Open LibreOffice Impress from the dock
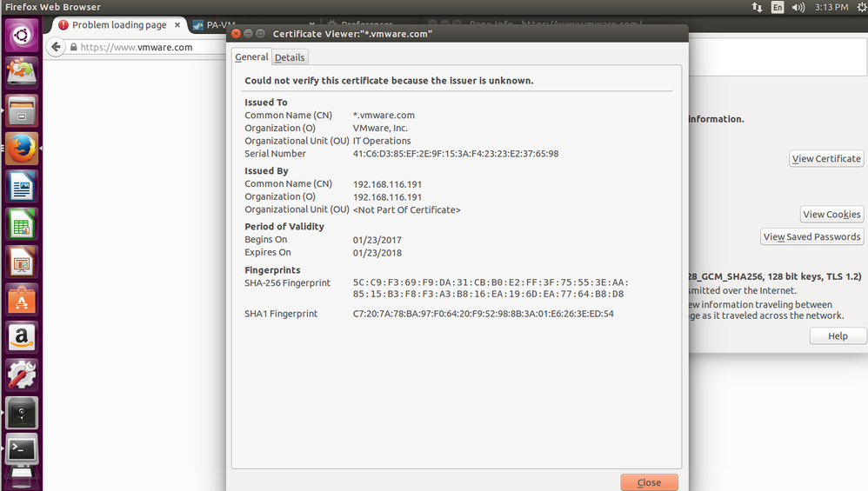The width and height of the screenshot is (868, 491). point(22,262)
